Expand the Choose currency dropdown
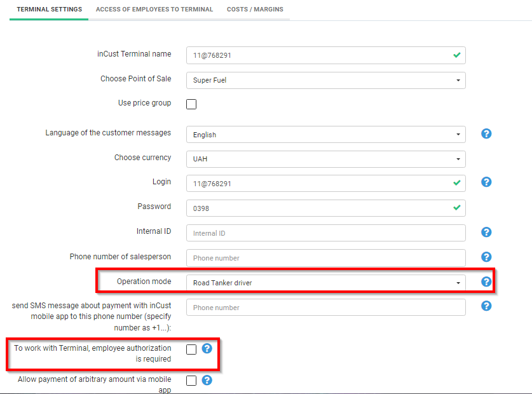The width and height of the screenshot is (532, 394). pyautogui.click(x=325, y=159)
